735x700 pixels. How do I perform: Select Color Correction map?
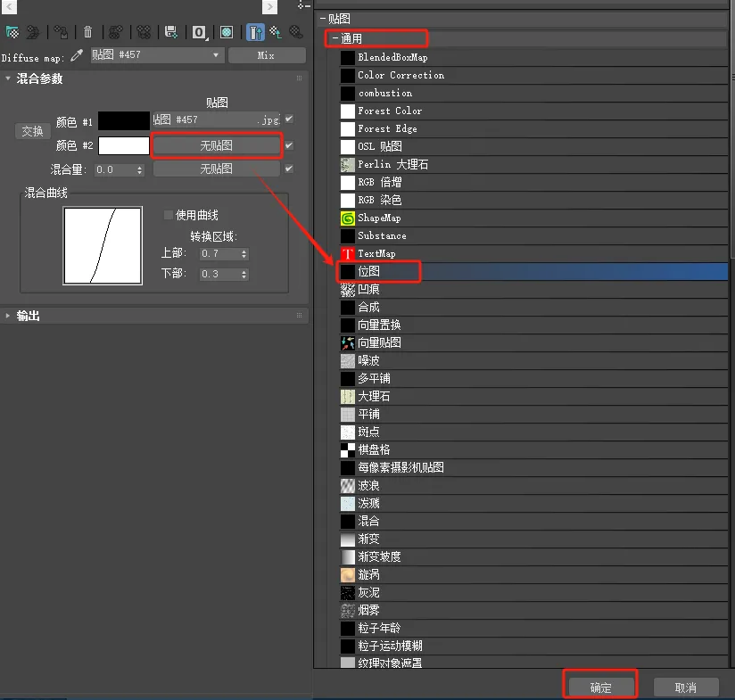[534, 76]
